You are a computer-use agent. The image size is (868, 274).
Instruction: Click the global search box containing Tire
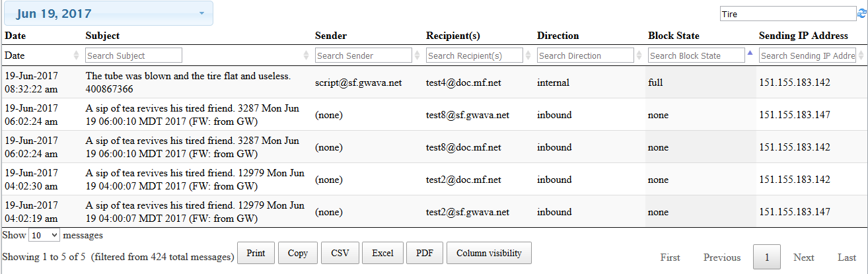click(x=787, y=14)
